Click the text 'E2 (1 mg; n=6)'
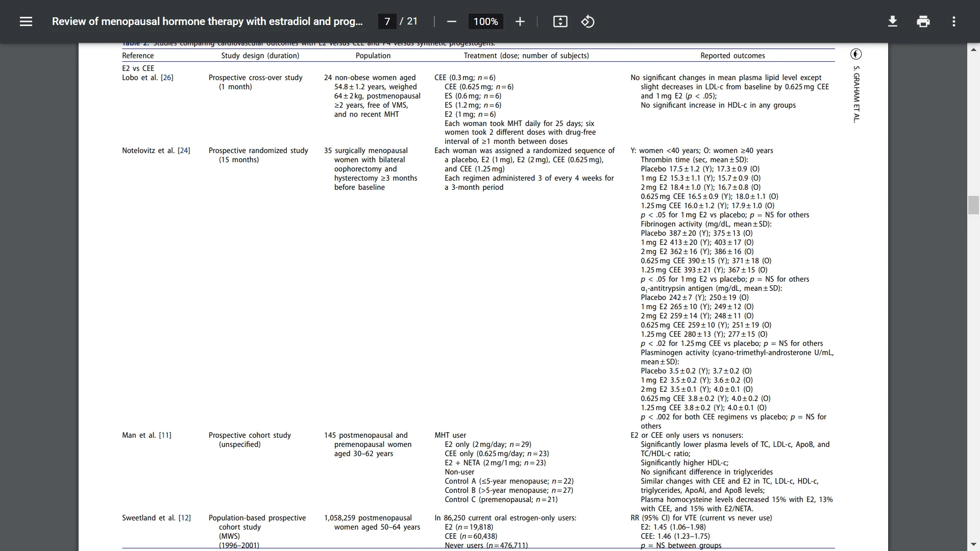Screen dimensions: 980x551 [470, 114]
